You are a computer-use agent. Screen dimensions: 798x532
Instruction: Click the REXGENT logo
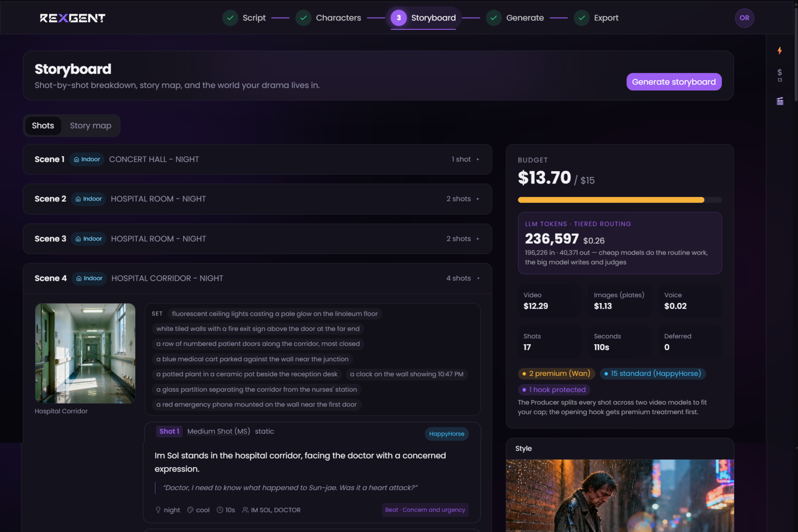click(73, 18)
